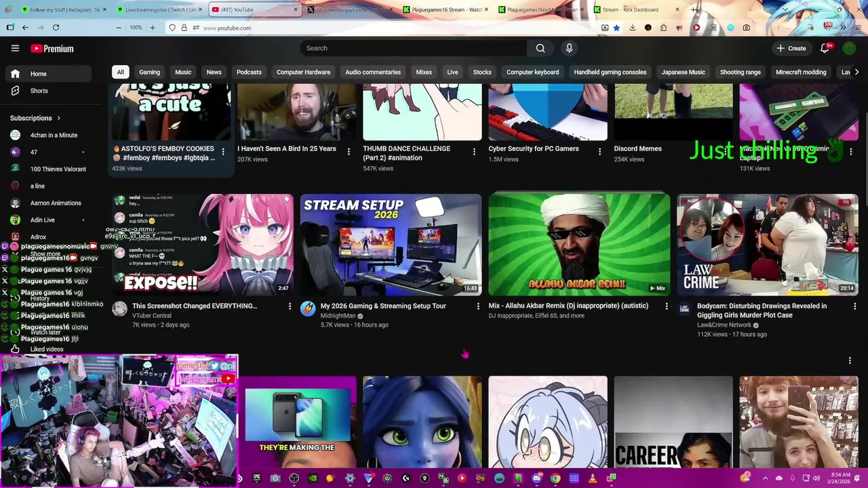Select the Stocks filter chip
Screen dimensions: 868x488
pyautogui.click(x=482, y=72)
